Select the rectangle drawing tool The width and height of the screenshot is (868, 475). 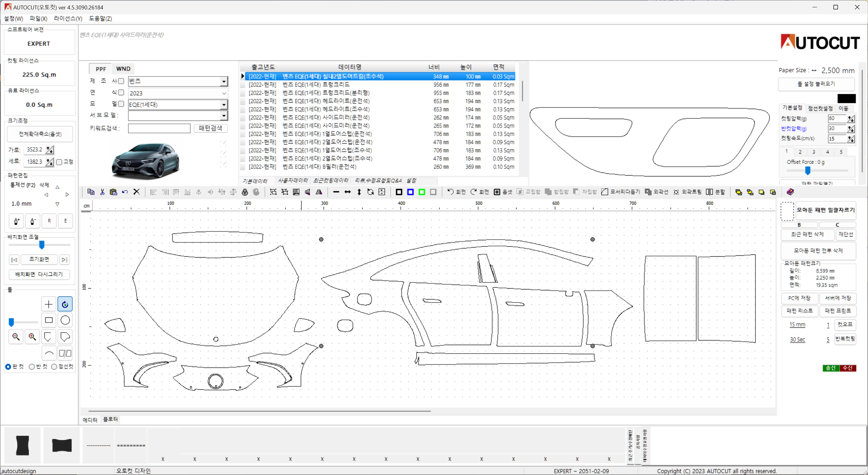tap(49, 320)
